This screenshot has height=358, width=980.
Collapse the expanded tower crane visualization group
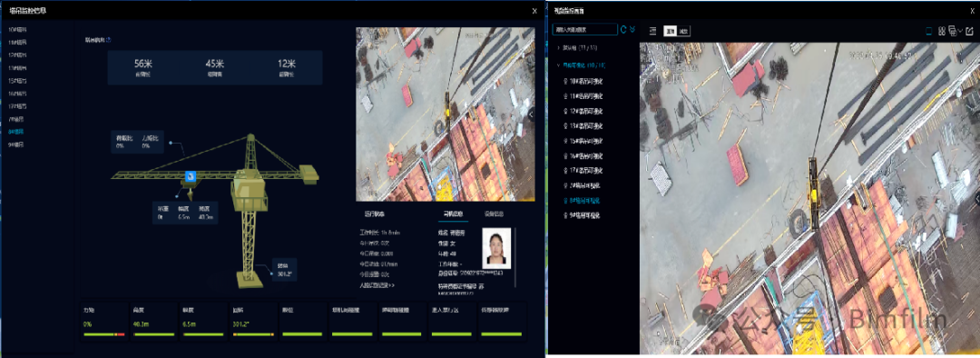[x=557, y=65]
